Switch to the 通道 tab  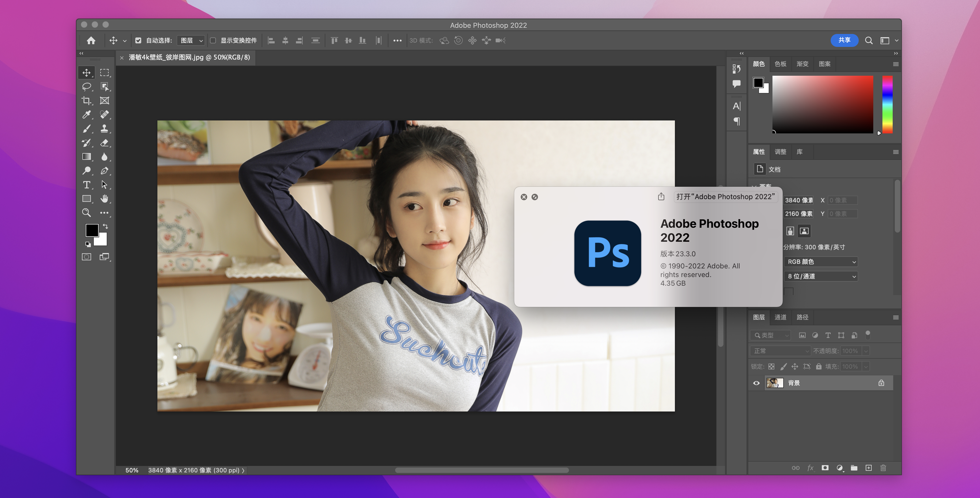point(780,317)
